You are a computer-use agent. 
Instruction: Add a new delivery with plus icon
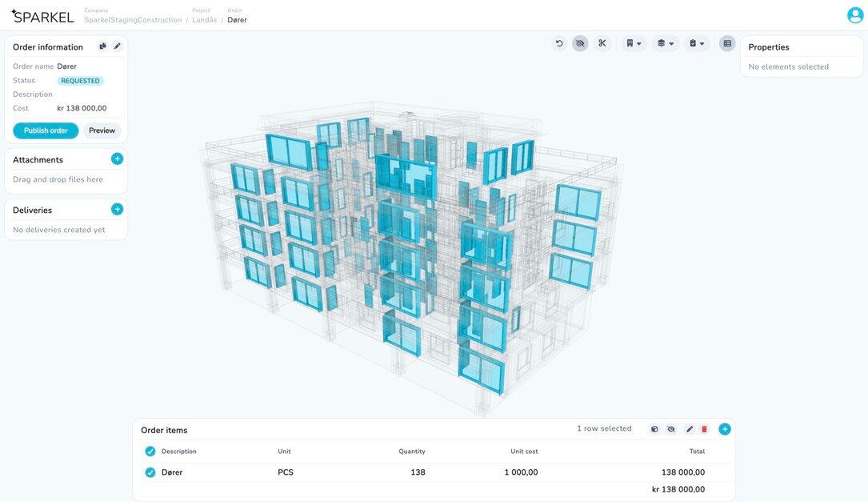117,210
